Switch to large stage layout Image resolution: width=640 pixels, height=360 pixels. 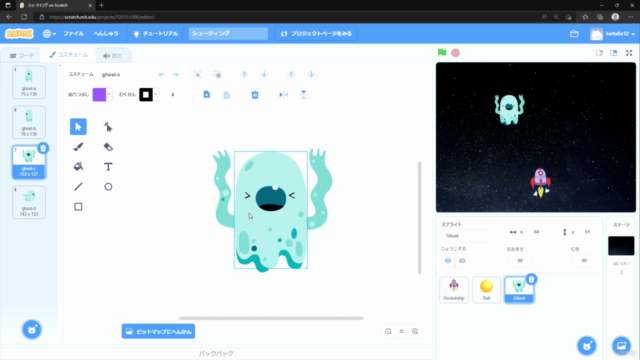click(613, 53)
